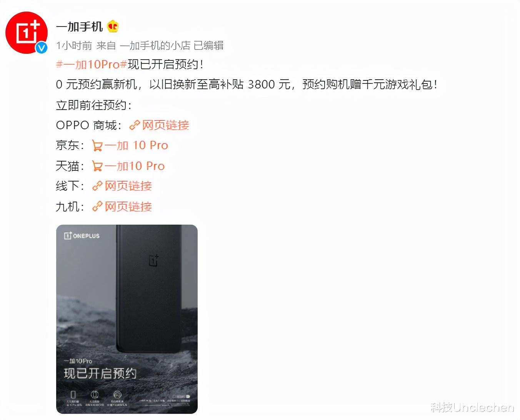
Task: Click the link icon beside 线下
Action: point(97,186)
